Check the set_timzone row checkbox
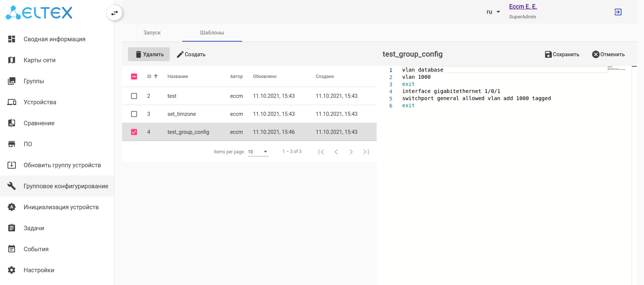The width and height of the screenshot is (644, 285). [134, 114]
